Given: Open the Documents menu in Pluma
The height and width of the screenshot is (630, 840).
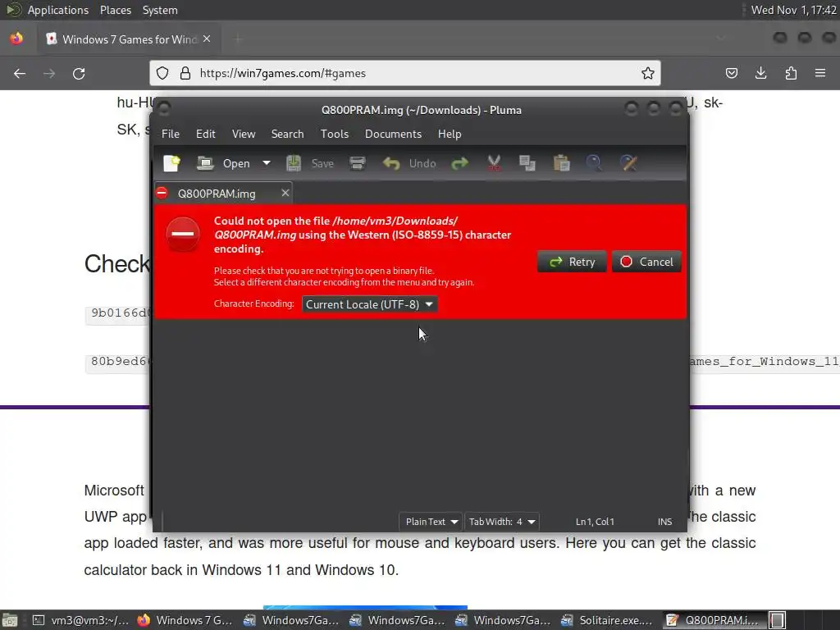Looking at the screenshot, I should pos(393,134).
